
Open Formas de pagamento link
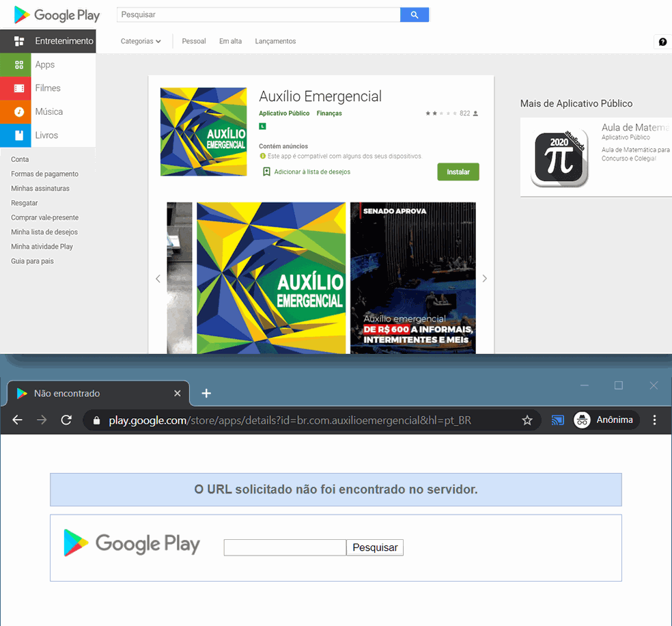coord(44,174)
